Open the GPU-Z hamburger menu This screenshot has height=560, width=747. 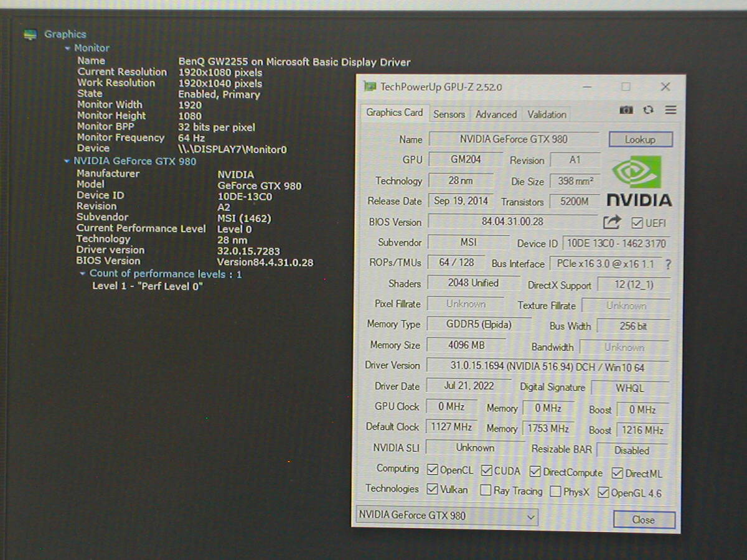[670, 110]
